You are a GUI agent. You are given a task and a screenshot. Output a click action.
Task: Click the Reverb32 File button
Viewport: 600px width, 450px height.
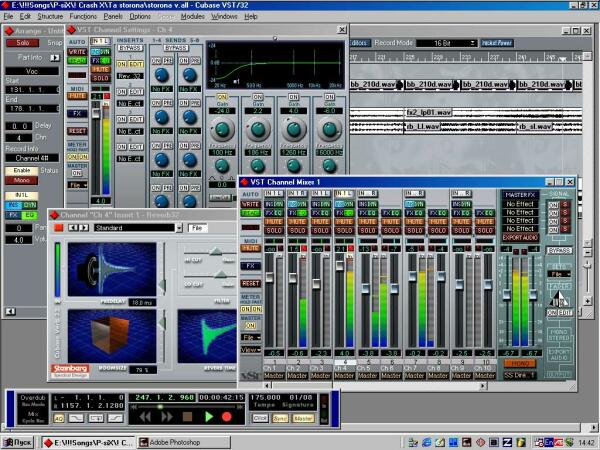pos(197,228)
